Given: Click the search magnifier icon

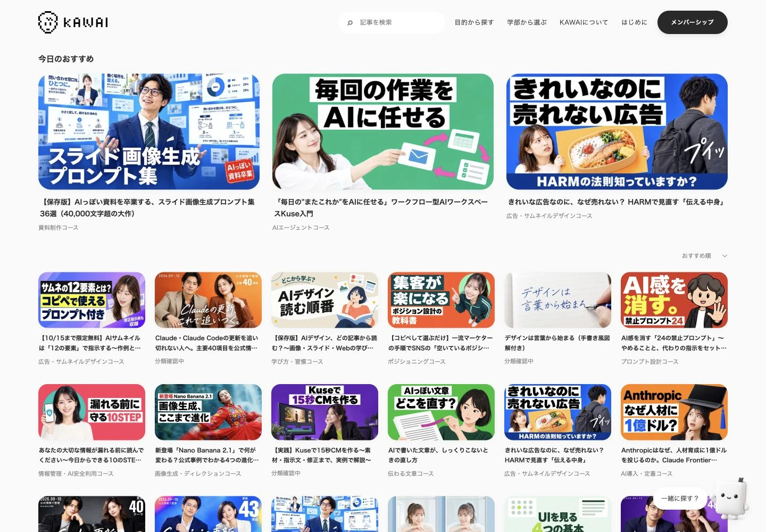Looking at the screenshot, I should [350, 23].
